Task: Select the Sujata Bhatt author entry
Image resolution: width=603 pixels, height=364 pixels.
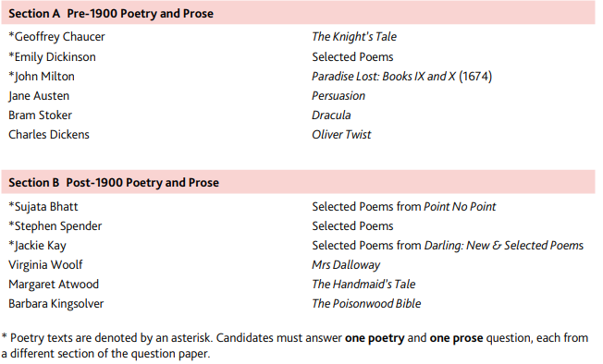Action: point(43,207)
